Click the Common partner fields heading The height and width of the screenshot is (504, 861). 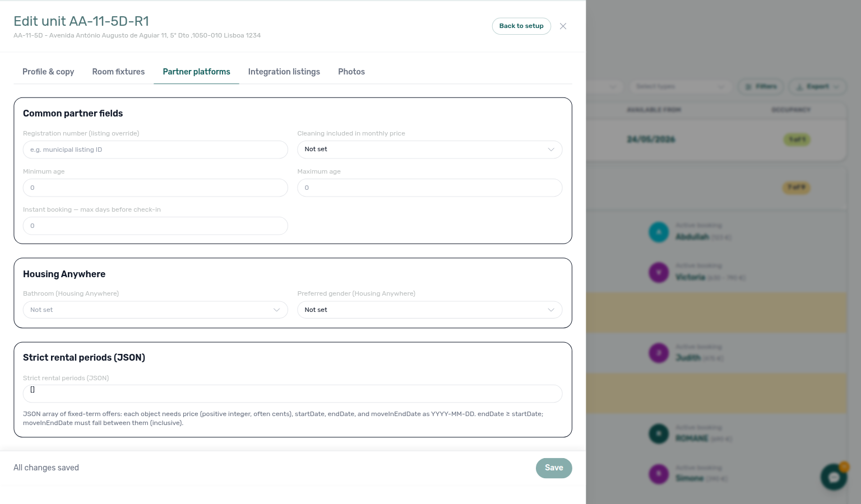pos(73,114)
